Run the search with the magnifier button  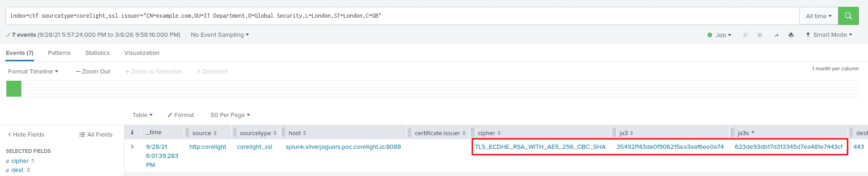point(848,16)
